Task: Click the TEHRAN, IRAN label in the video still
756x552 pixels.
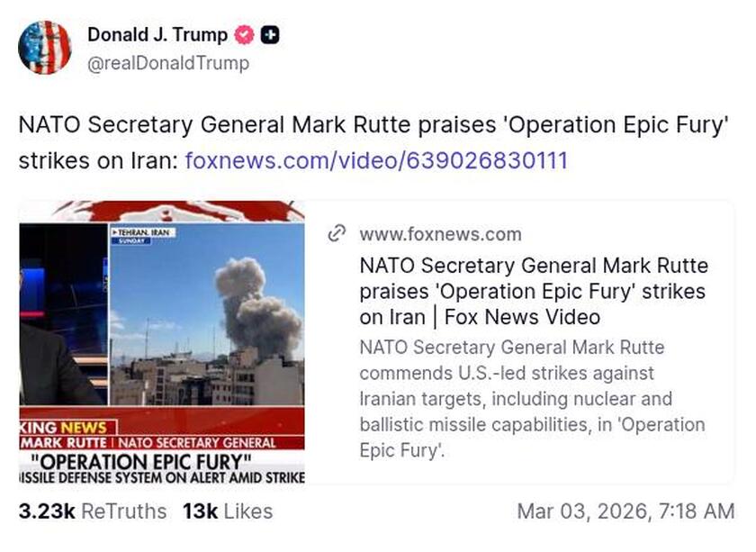Action: coord(142,233)
